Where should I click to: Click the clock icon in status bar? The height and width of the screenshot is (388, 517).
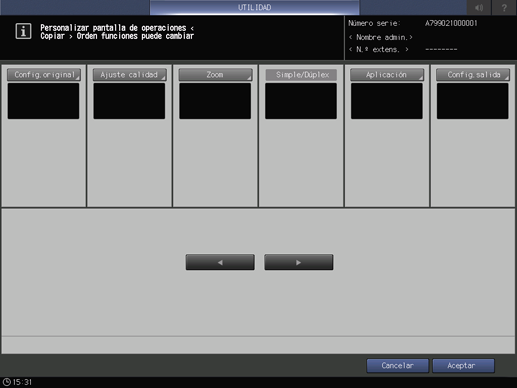(7, 382)
